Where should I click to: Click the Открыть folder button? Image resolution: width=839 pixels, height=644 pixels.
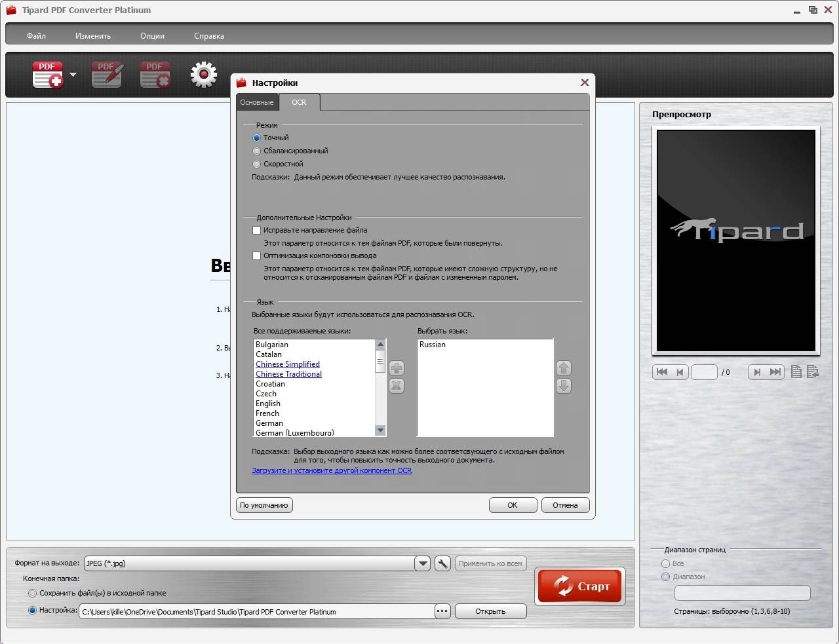(x=490, y=611)
